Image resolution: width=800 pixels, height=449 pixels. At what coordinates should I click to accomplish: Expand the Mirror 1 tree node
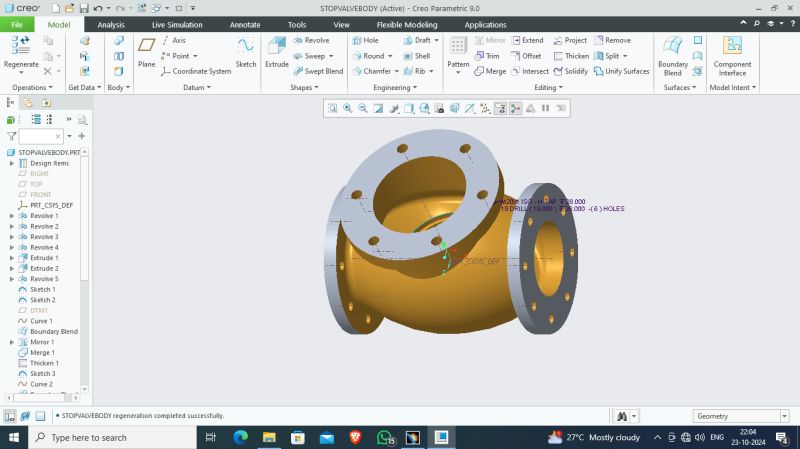(x=12, y=342)
